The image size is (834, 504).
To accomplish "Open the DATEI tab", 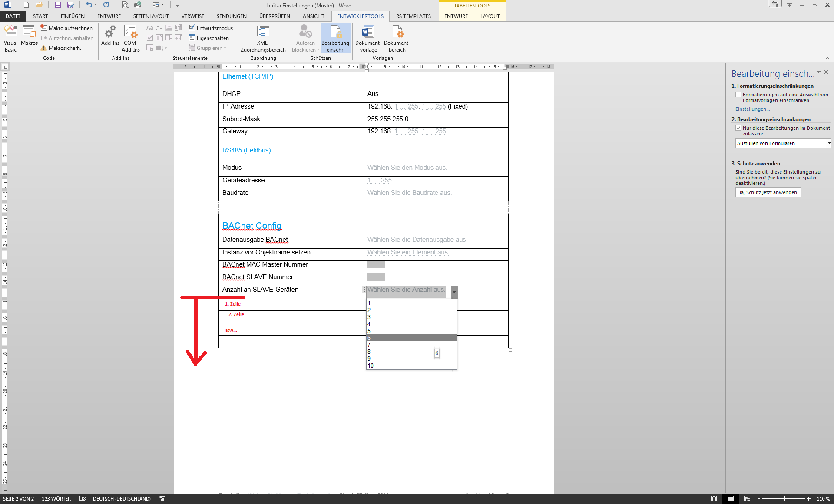I will pos(13,16).
